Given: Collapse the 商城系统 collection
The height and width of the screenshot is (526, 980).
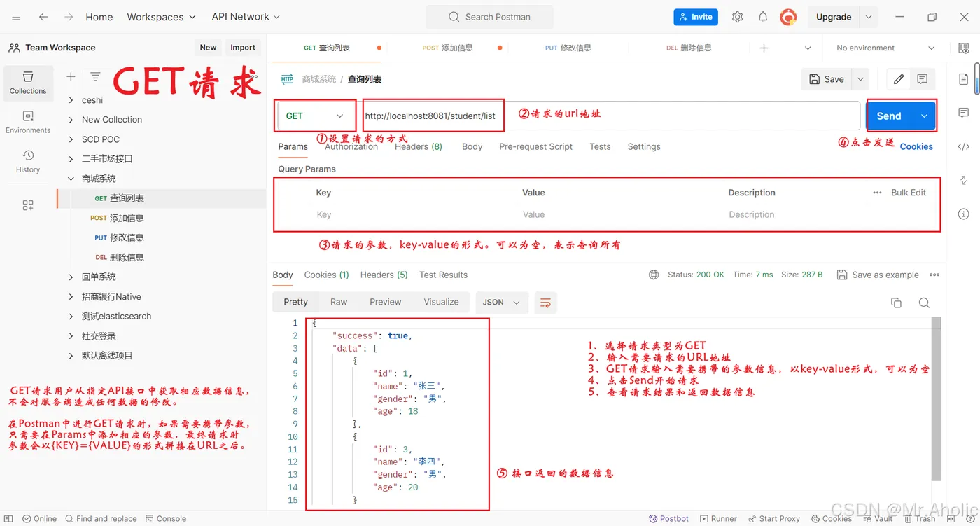Looking at the screenshot, I should tap(71, 179).
